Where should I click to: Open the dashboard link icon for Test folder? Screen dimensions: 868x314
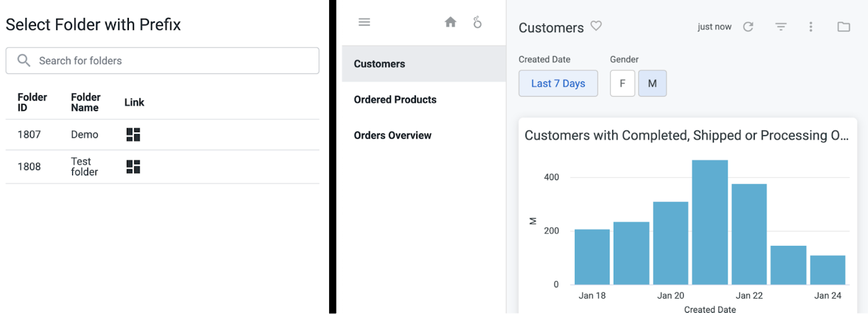tap(134, 167)
